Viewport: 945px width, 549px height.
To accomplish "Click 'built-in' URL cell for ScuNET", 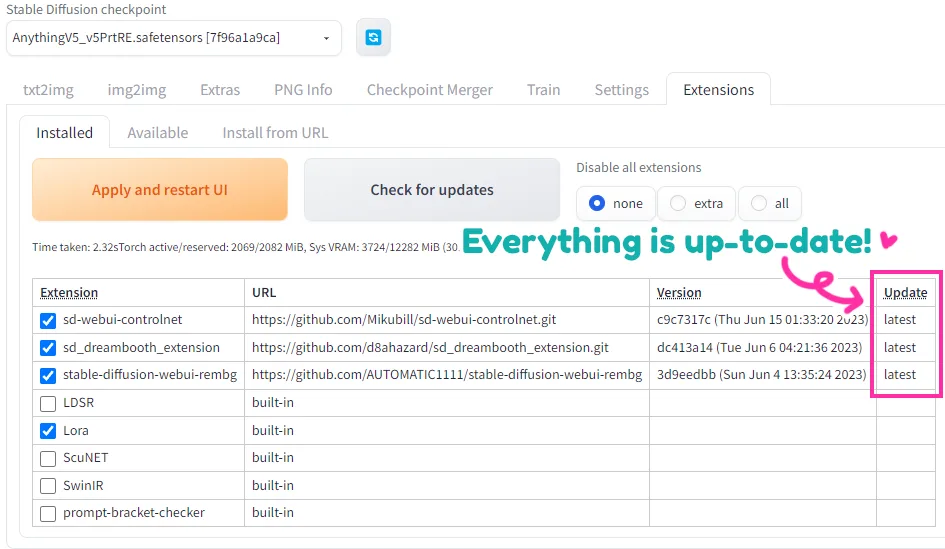I will click(273, 457).
